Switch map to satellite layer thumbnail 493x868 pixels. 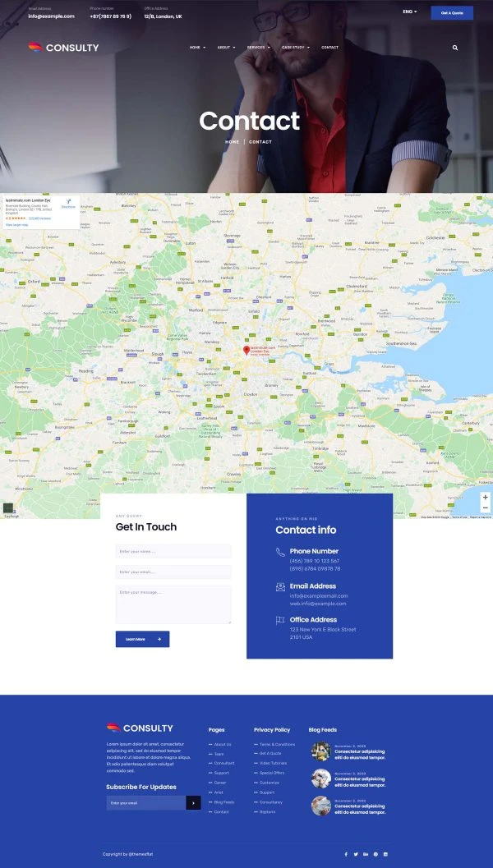pos(8,508)
